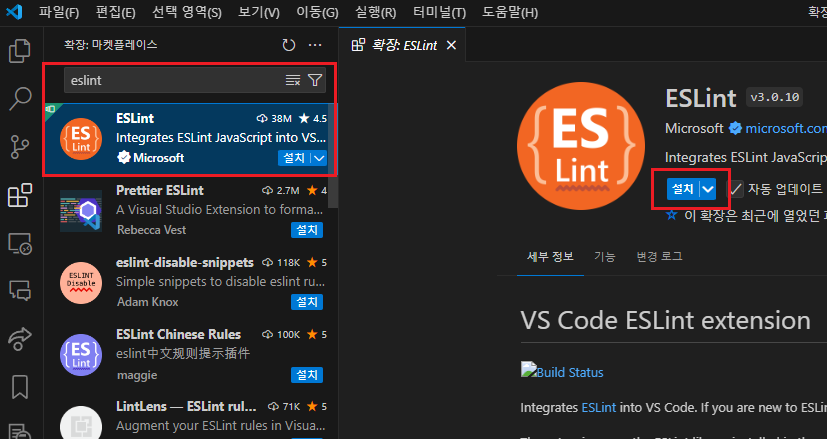Expand install dropdown arrow in ESLint details
Screen dimensions: 827x439
(708, 189)
